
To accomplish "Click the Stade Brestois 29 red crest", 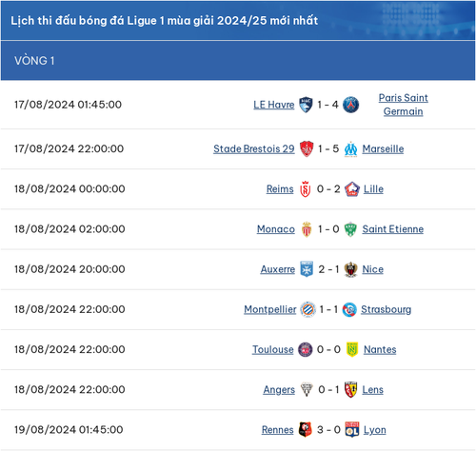I will pyautogui.click(x=307, y=149).
